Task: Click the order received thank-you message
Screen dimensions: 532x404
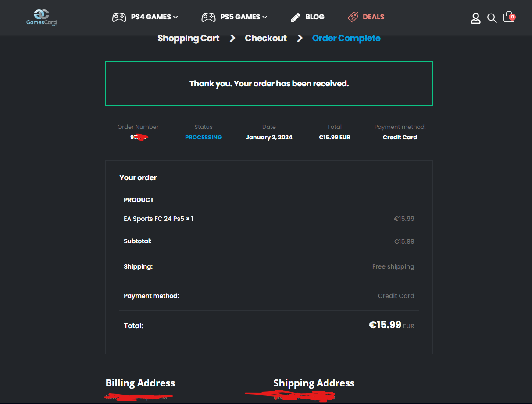Action: (269, 83)
